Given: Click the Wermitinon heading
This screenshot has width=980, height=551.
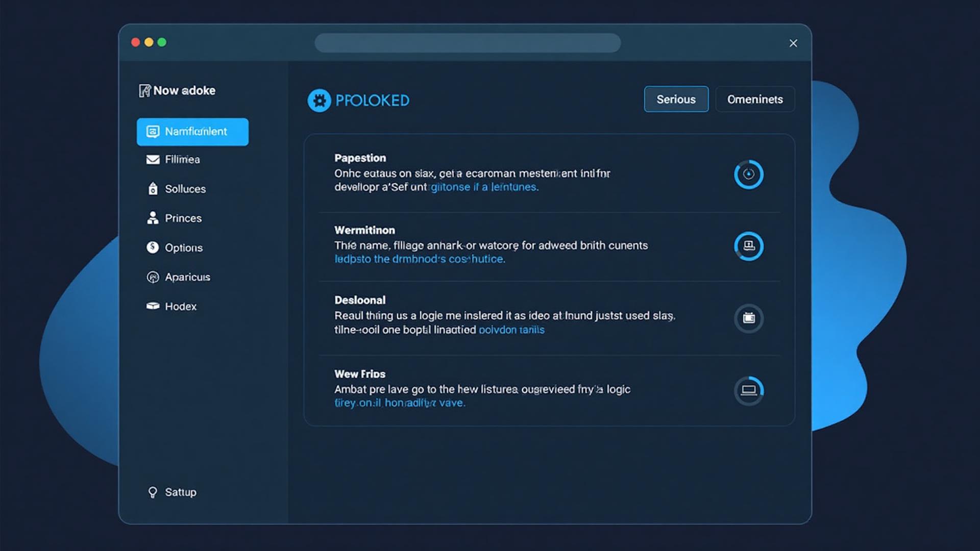Looking at the screenshot, I should point(364,230).
